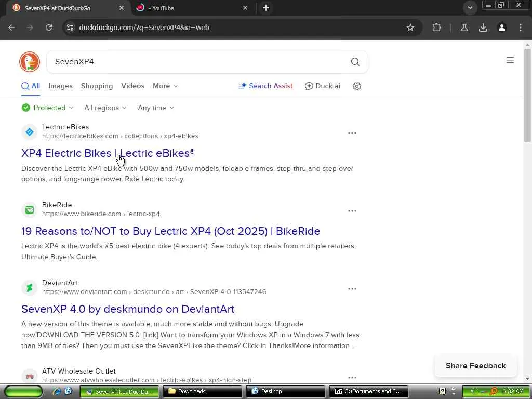Click the bikeride.com lectric-xp4 URL

coord(101,214)
